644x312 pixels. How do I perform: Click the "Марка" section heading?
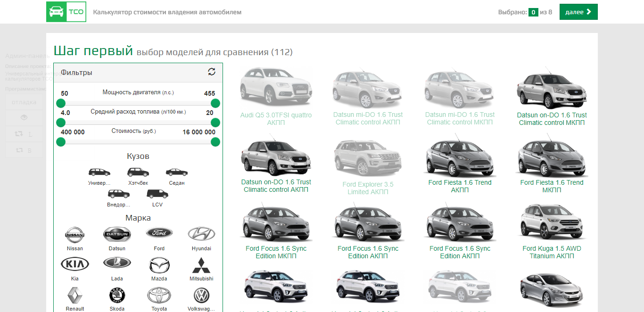point(138,218)
